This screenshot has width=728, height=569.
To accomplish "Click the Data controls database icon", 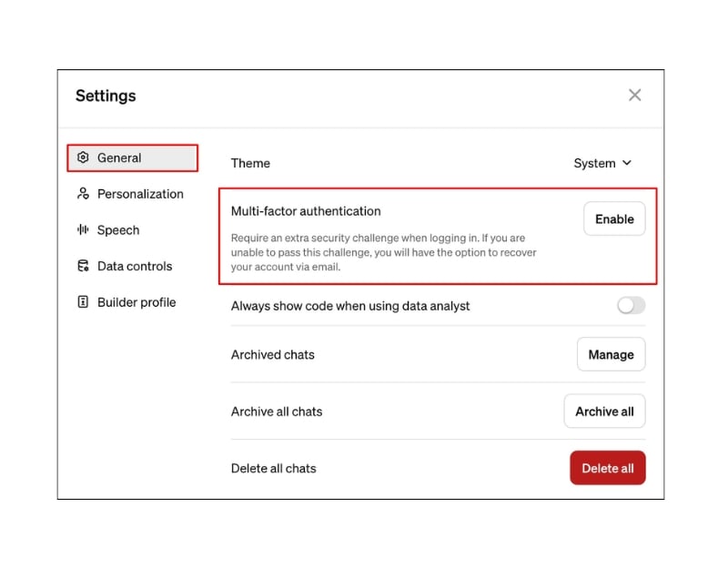I will (83, 266).
